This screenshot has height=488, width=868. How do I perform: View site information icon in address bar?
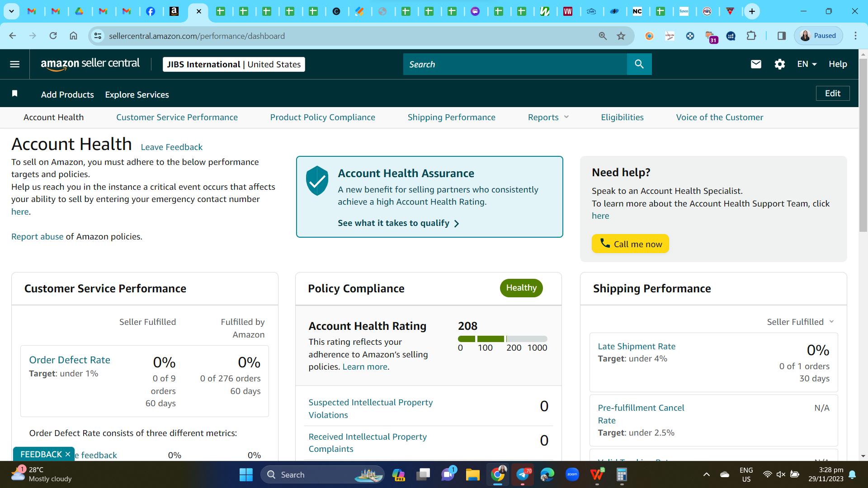98,36
